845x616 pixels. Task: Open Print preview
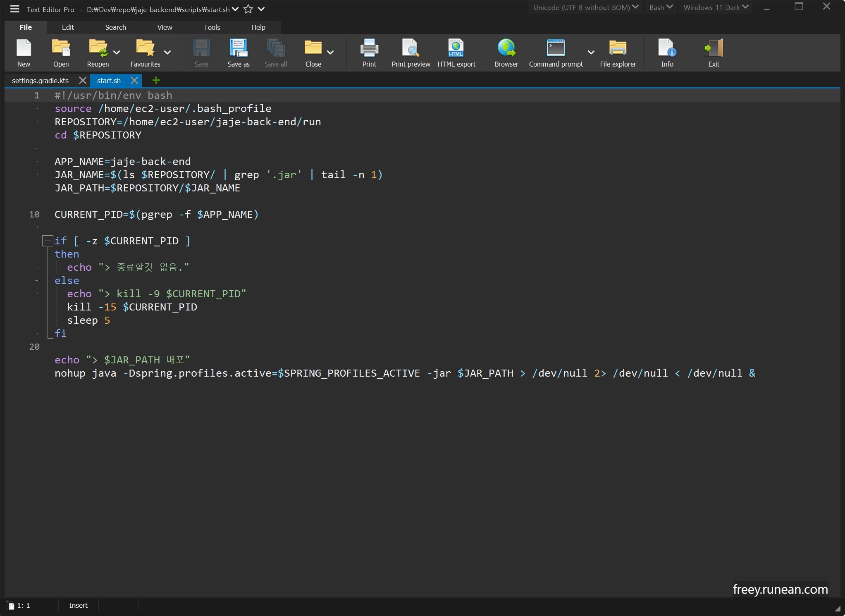click(411, 52)
